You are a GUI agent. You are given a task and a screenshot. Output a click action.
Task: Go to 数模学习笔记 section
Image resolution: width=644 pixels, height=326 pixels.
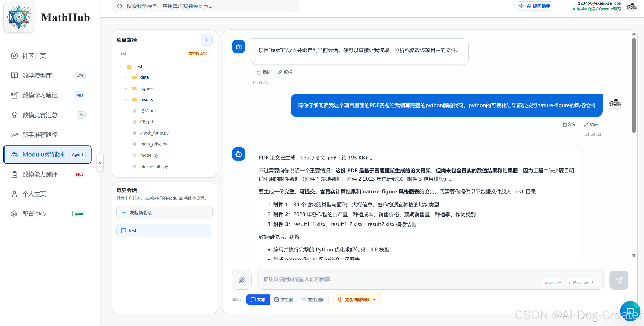[x=48, y=95]
